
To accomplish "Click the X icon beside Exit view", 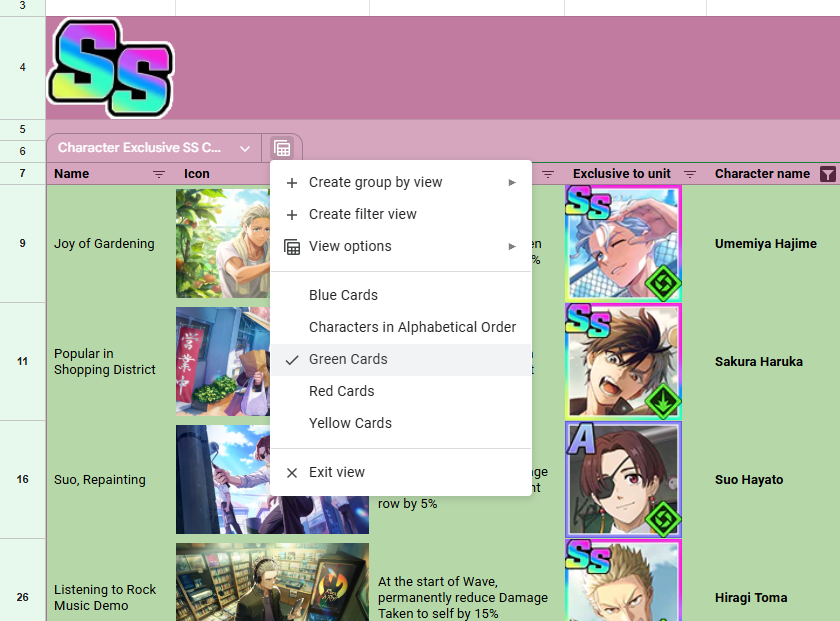I will click(292, 473).
